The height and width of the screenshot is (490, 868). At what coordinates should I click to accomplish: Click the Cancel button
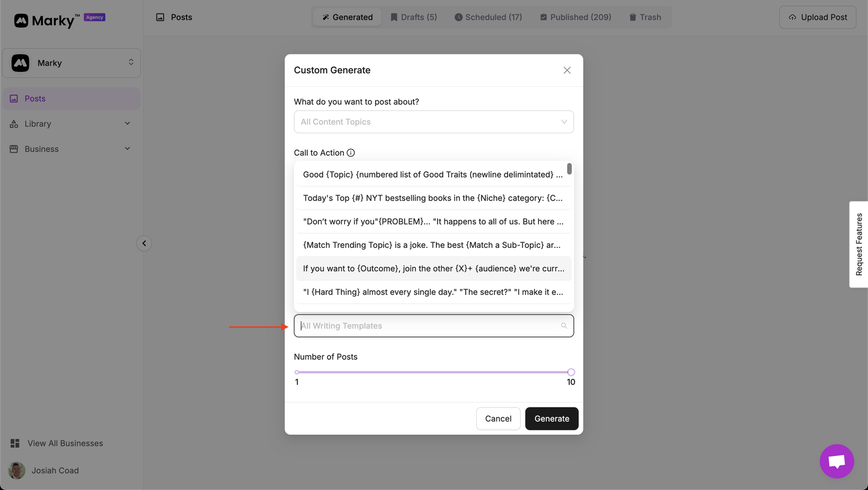[x=498, y=418]
